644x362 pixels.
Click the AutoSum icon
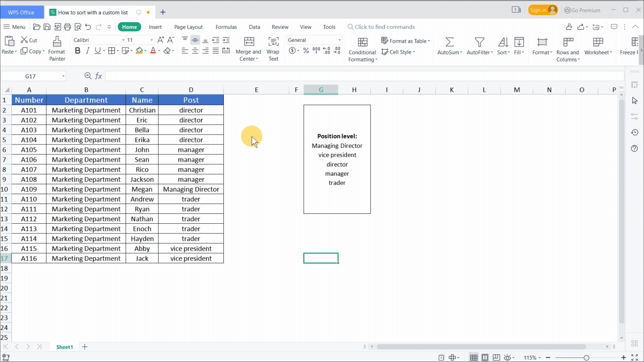[x=450, y=42]
